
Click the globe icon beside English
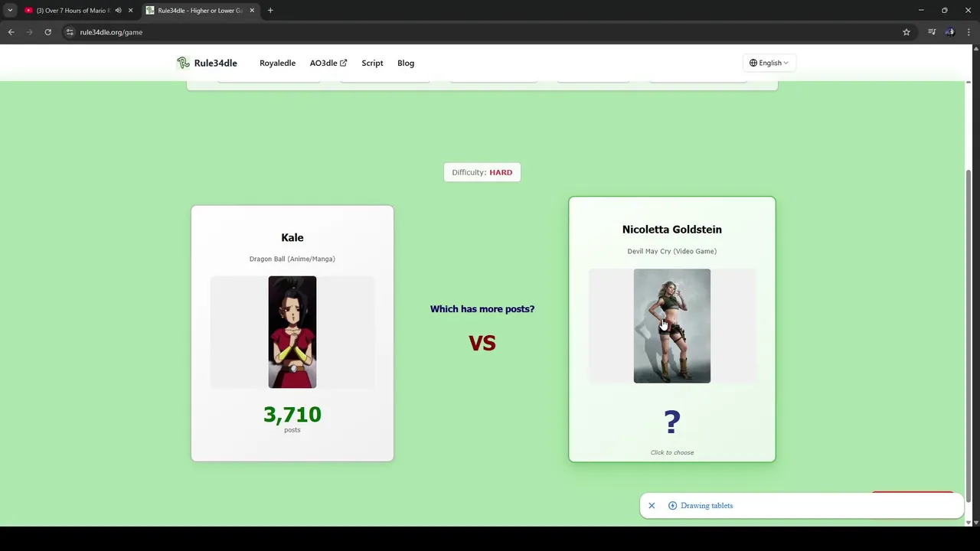(x=753, y=63)
